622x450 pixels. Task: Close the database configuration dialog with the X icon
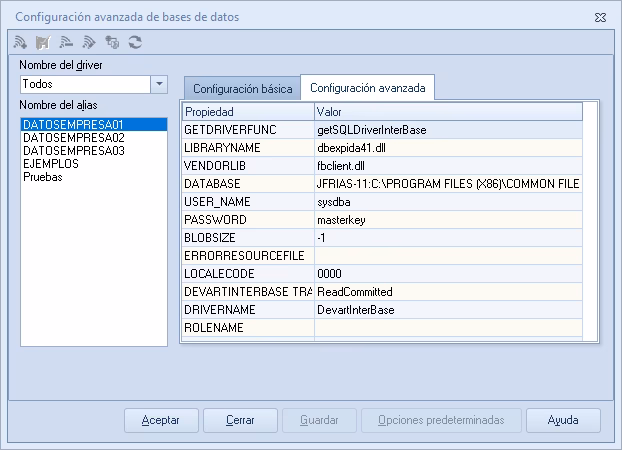point(600,17)
